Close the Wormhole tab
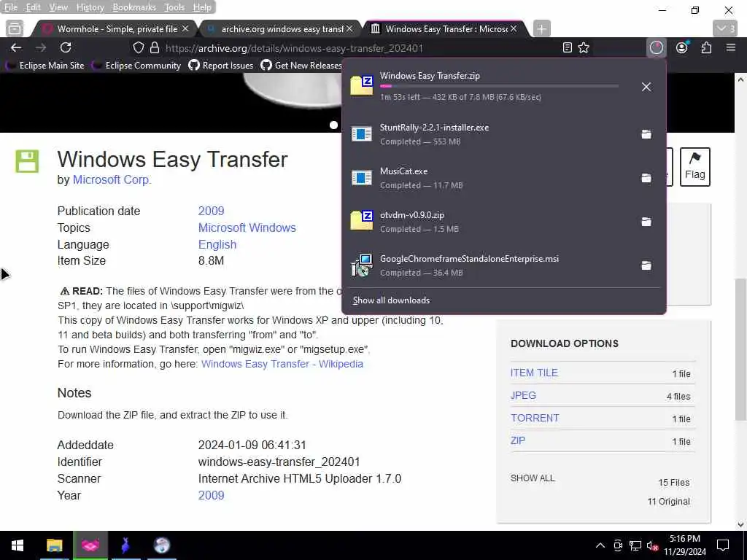The image size is (747, 560). coord(185,28)
